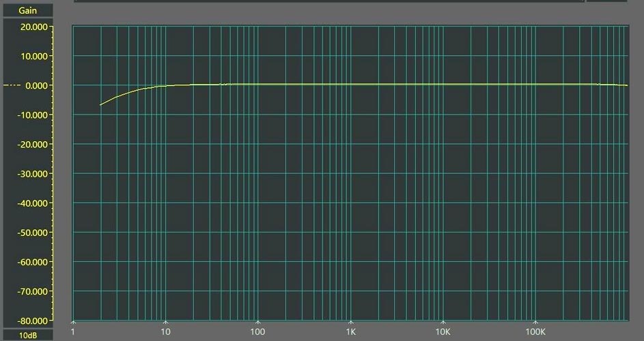Screen dimensions: 644x341
Task: Click the start of the yellow gain trace
Action: pos(100,104)
